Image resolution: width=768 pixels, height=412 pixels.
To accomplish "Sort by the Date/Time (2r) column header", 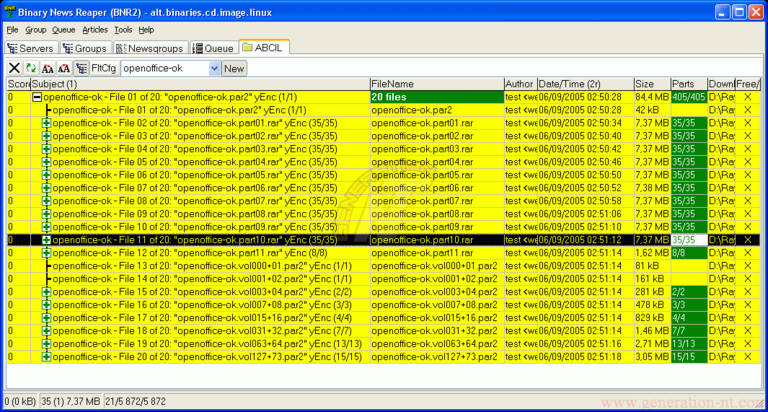I will [x=585, y=84].
